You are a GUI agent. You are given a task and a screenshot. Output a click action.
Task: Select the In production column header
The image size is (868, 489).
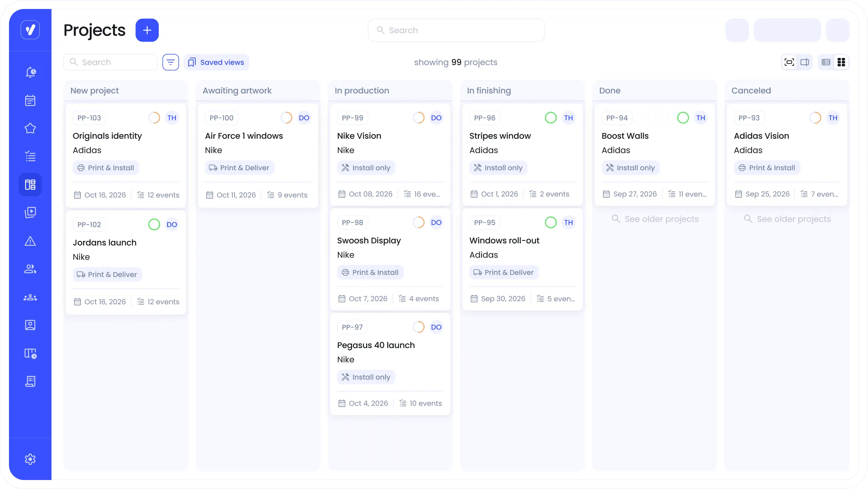[x=362, y=90]
